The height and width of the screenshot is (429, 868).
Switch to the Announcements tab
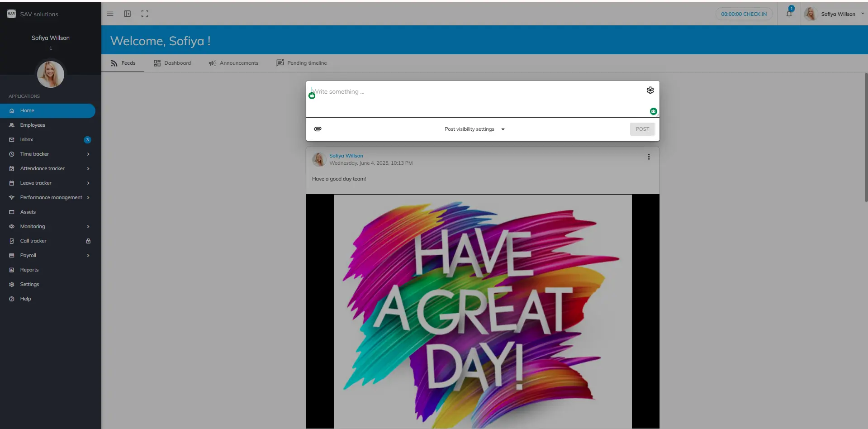[x=233, y=63]
